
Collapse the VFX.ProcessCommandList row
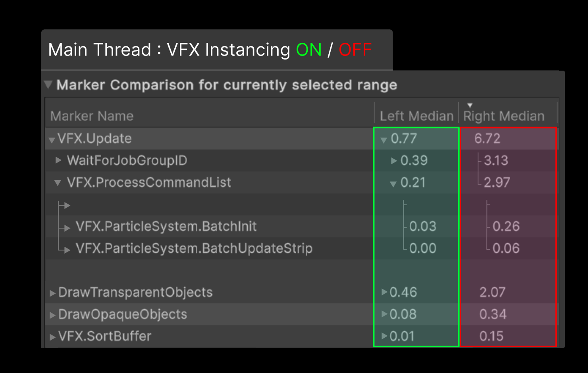click(x=58, y=183)
